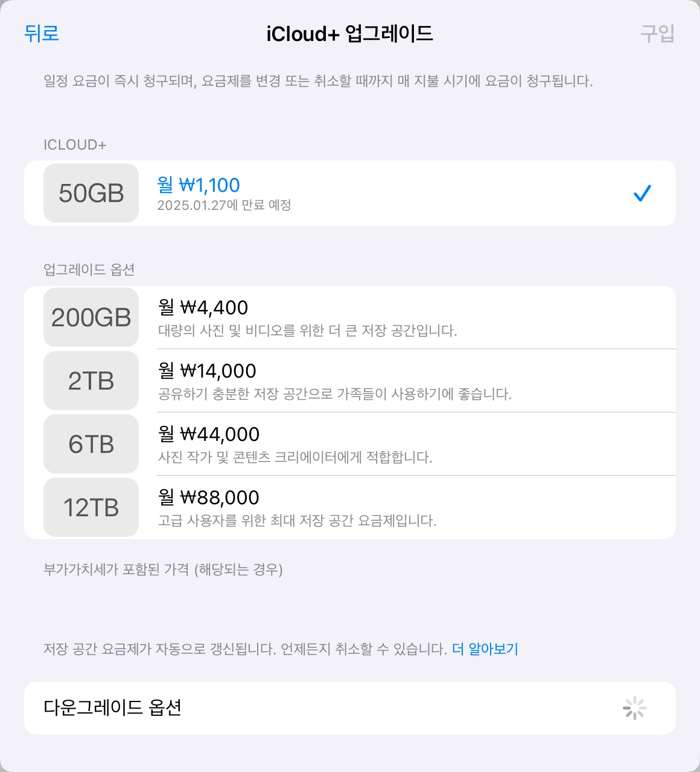Viewport: 700px width, 772px height.
Task: Select the 월 ₩4,400 plan
Action: click(x=203, y=308)
